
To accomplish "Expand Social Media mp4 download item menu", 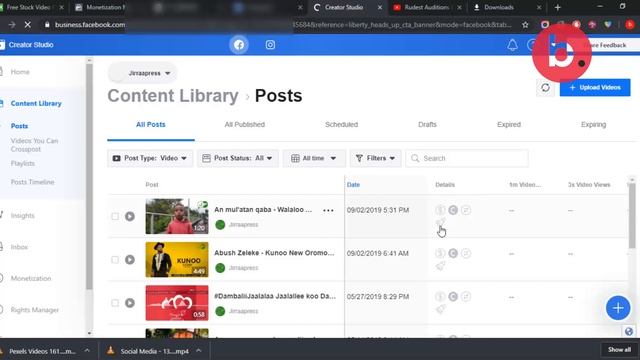I will click(198, 350).
